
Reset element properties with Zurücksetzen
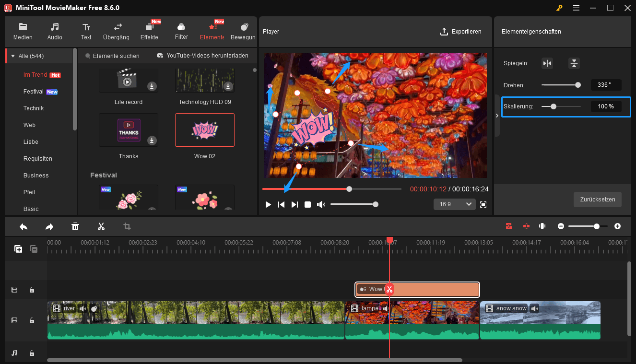coord(597,200)
